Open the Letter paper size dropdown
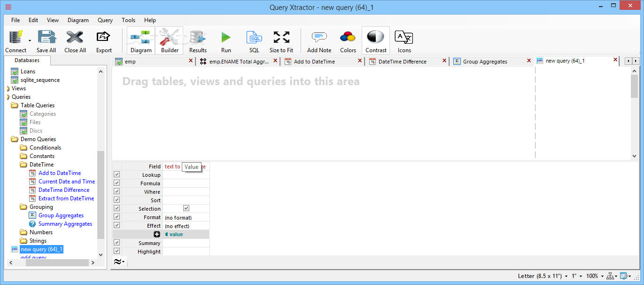This screenshot has width=644, height=285. pyautogui.click(x=543, y=276)
